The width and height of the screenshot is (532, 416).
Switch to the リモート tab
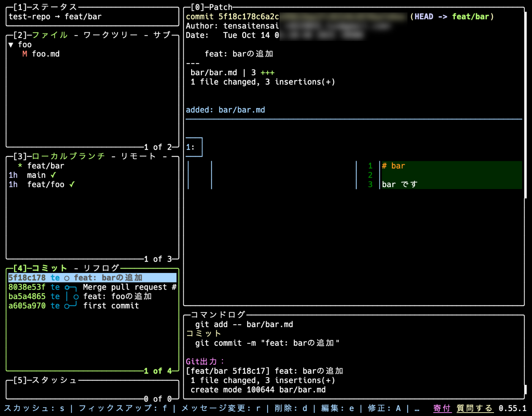(x=138, y=156)
